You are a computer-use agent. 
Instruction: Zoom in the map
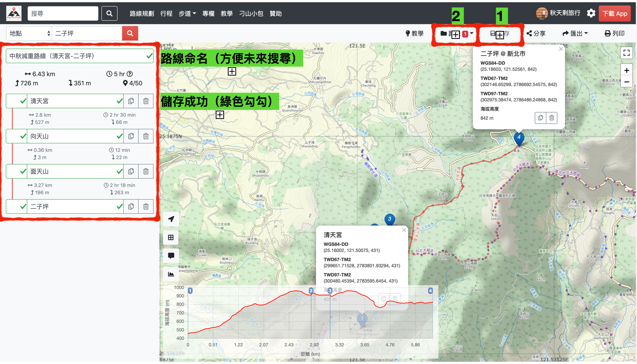point(626,70)
